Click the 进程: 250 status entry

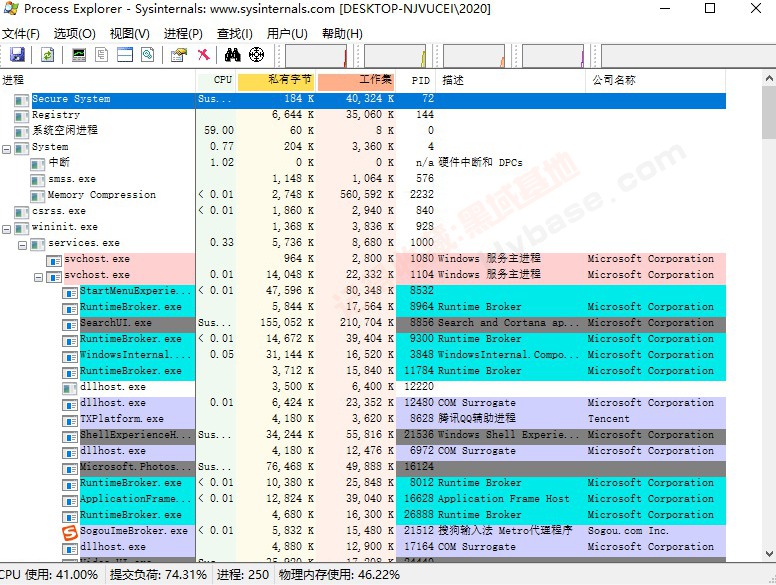click(243, 575)
